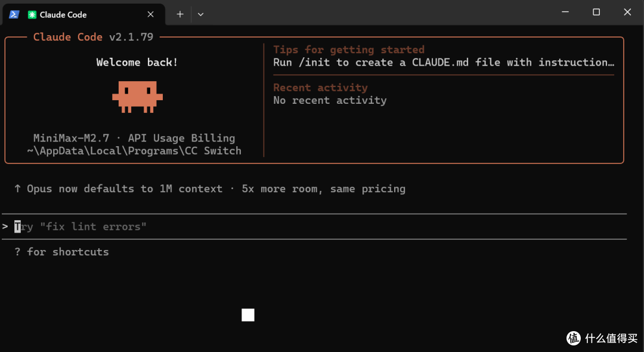644x352 pixels.
Task: Click the "Claude Code v2.1.79" title
Action: [93, 37]
